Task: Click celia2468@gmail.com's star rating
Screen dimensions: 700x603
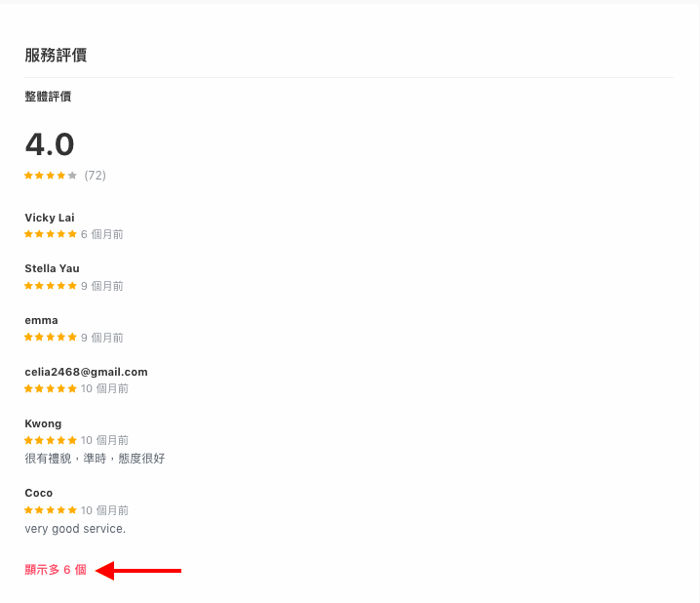Action: [x=51, y=388]
